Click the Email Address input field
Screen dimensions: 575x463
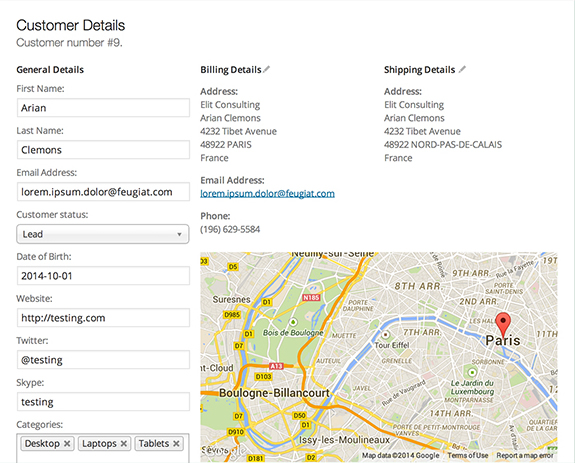(x=103, y=192)
